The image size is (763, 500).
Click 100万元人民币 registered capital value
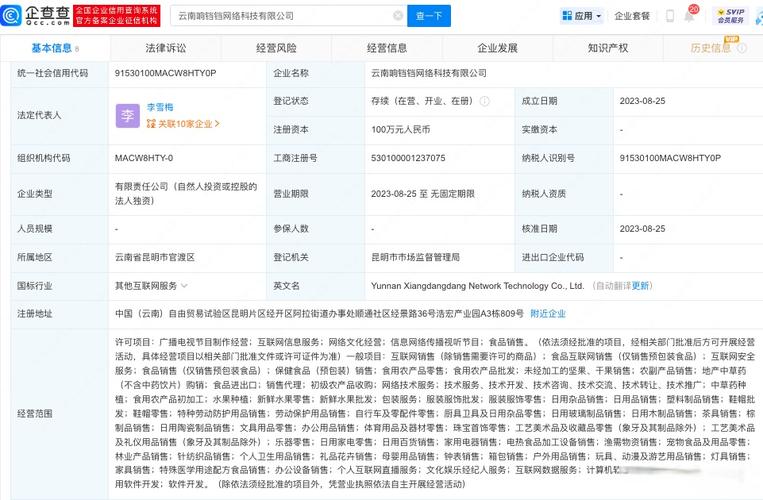[x=400, y=130]
